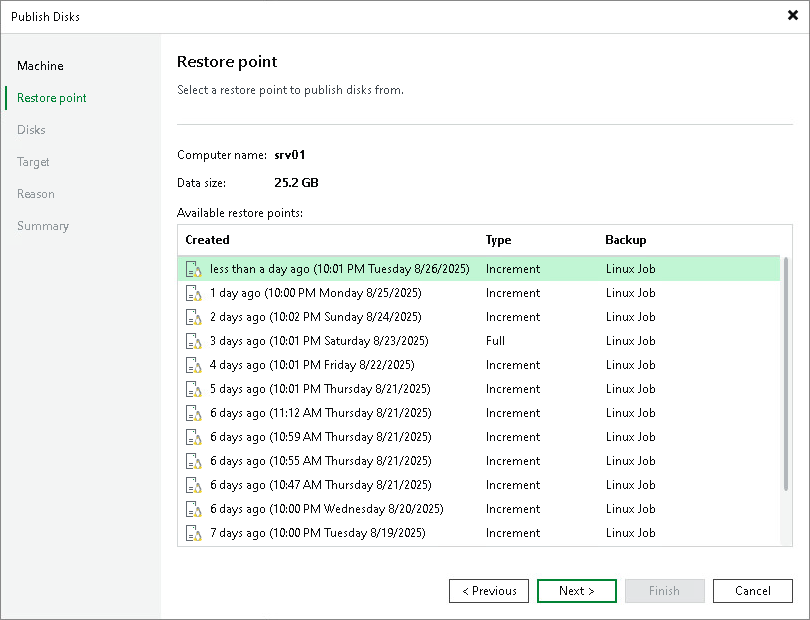This screenshot has width=810, height=620.
Task: Click the restore point icon for 10:59 AM Thursday
Action: pos(194,438)
